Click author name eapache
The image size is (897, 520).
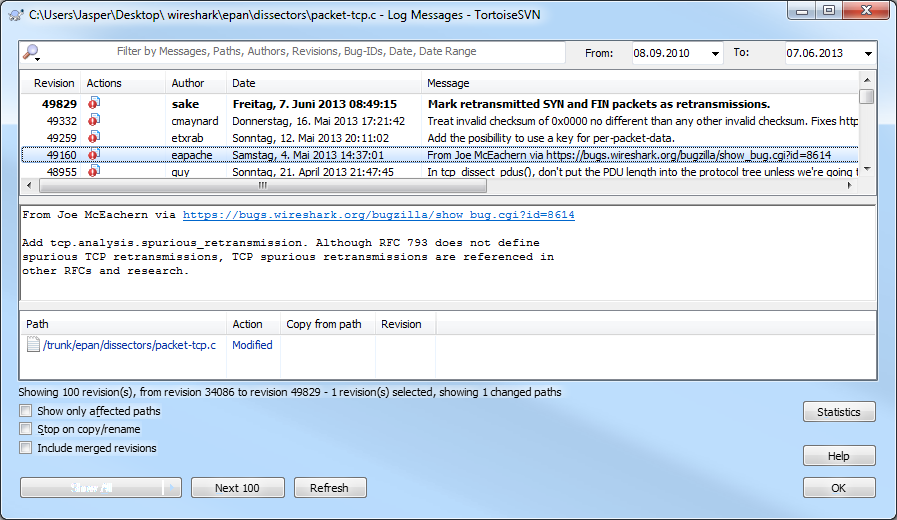click(192, 155)
